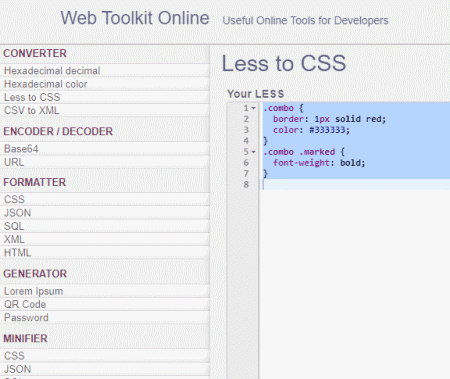Click the '.combo .marked {' code line
This screenshot has height=379, width=450.
coord(304,152)
